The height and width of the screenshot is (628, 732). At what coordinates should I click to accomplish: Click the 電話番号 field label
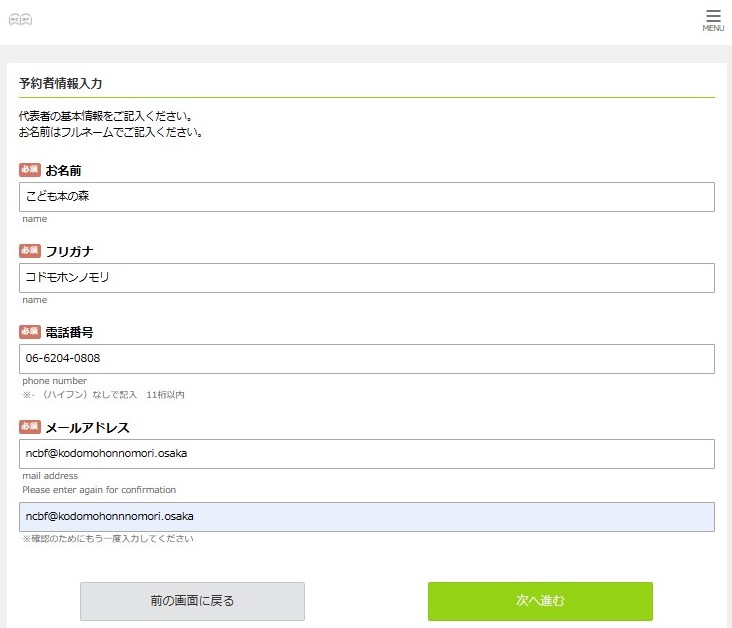click(x=69, y=333)
